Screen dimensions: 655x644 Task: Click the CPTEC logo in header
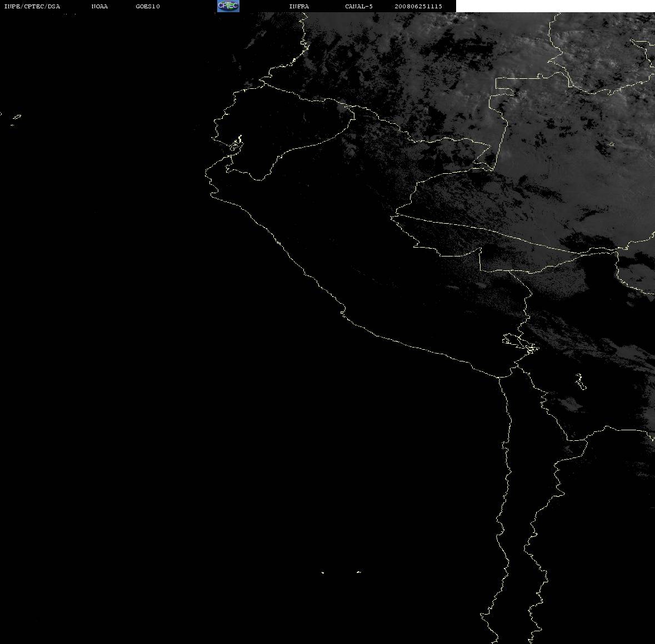pos(228,6)
